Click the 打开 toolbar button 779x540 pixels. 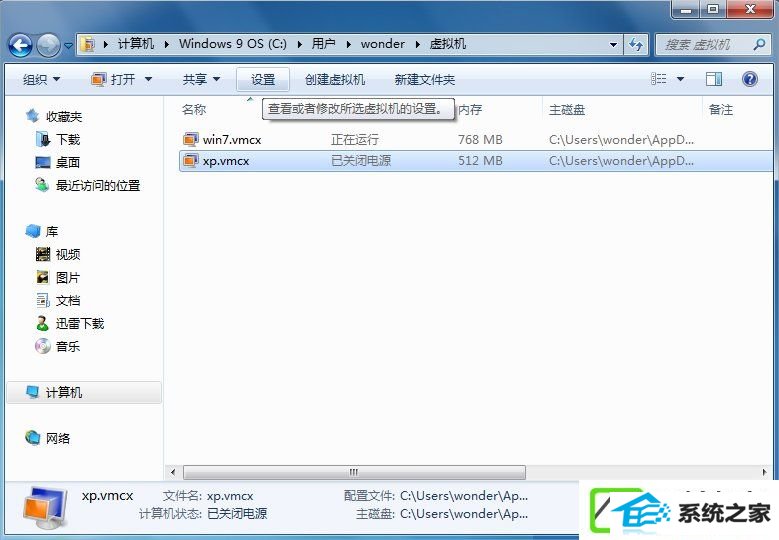(x=114, y=79)
